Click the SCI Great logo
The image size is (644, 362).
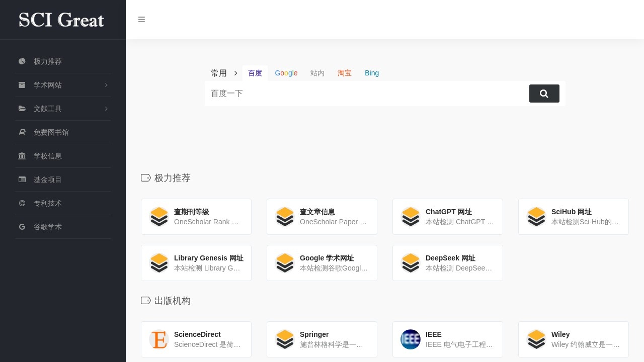pyautogui.click(x=61, y=20)
